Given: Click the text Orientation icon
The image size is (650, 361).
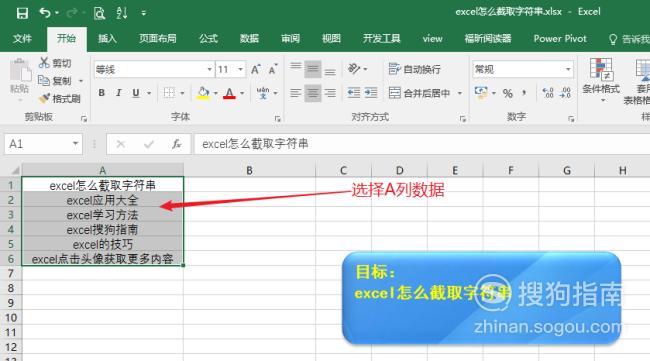Looking at the screenshot, I should [354, 69].
